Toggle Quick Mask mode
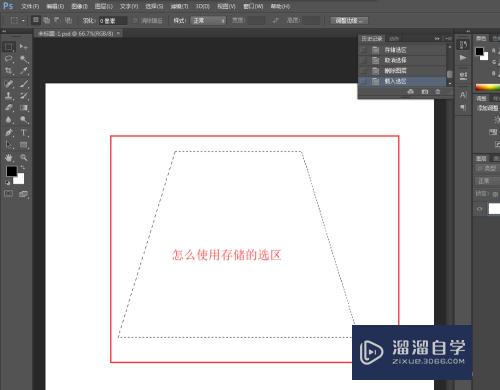 click(x=9, y=194)
